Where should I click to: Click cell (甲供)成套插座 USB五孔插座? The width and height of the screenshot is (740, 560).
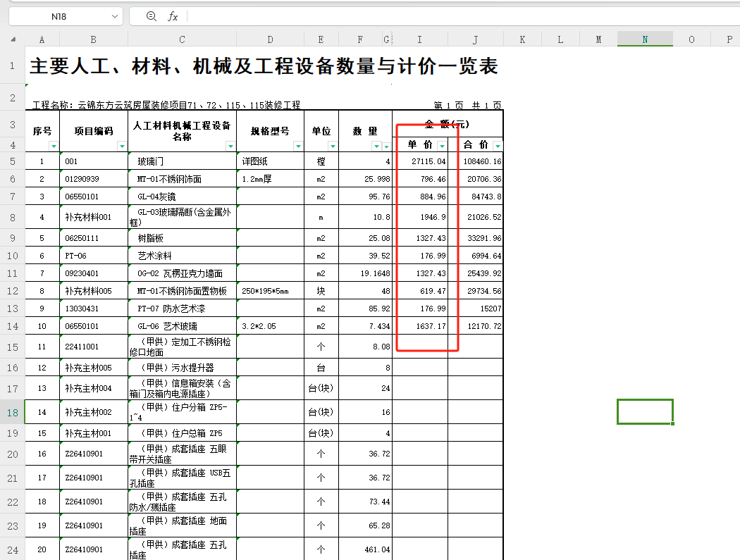(182, 478)
